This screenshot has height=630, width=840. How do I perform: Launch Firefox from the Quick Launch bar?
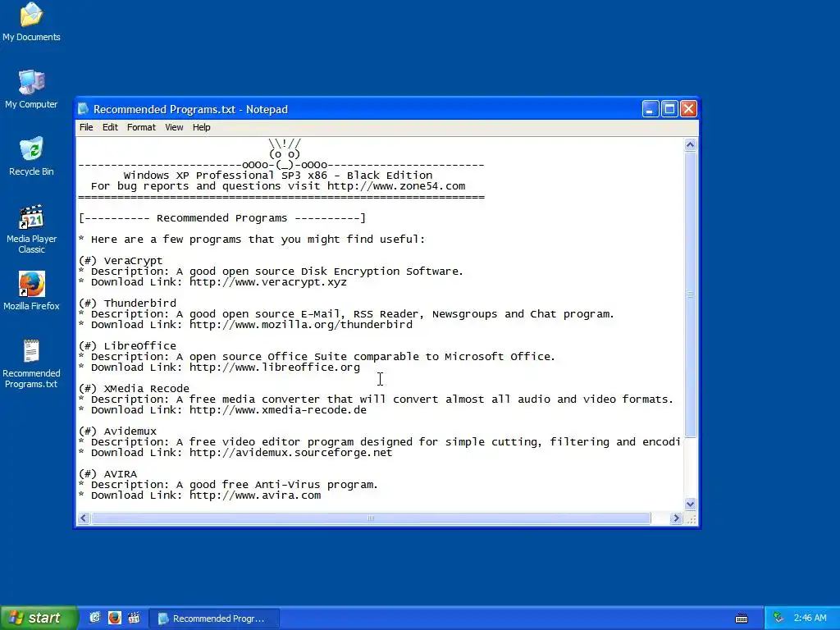tap(115, 618)
